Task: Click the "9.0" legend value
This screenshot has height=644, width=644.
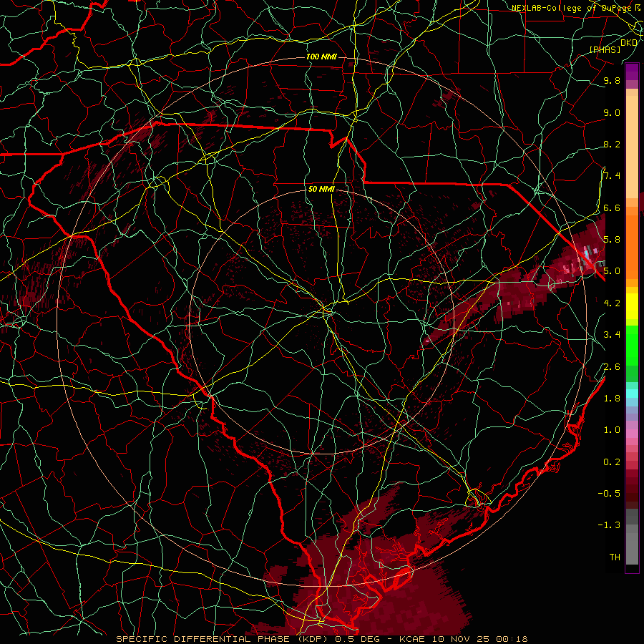Action: coord(612,113)
